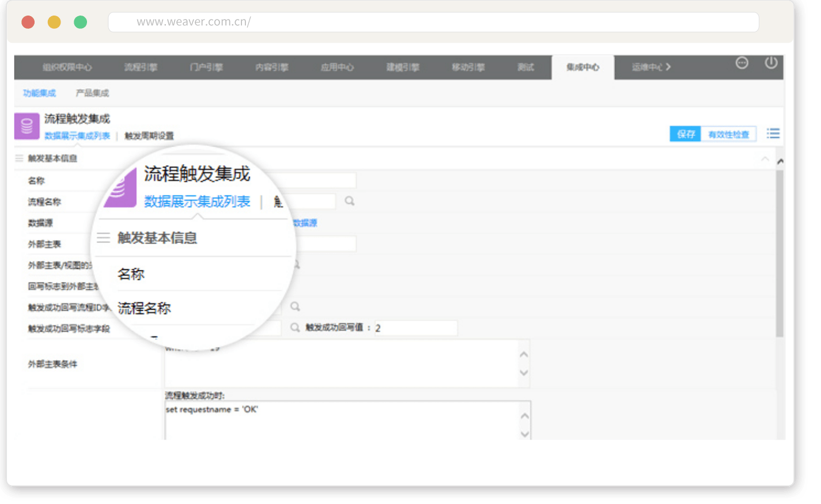Image resolution: width=821 pixels, height=504 pixels.
Task: Collapse the 触发基本信息 section with the chevron
Action: [x=765, y=158]
